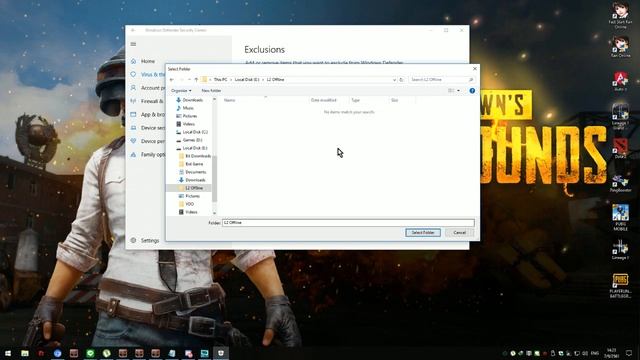This screenshot has height=360, width=640.
Task: Open the dialog help icon
Action: click(472, 91)
